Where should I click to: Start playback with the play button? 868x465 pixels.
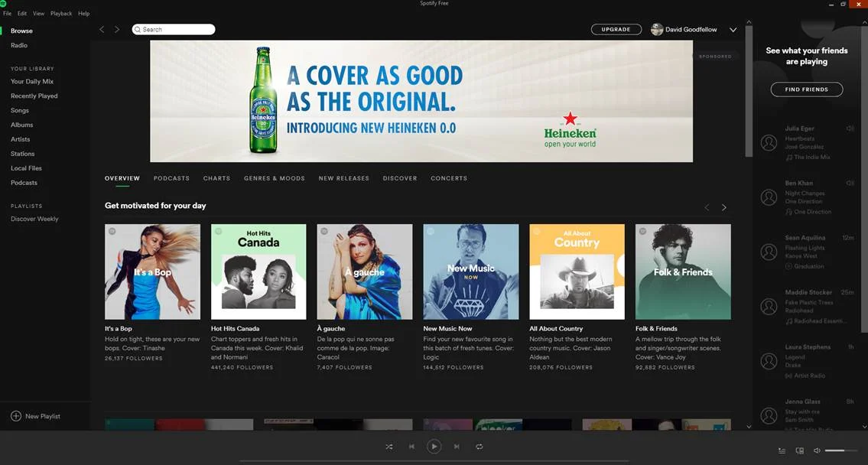tap(434, 446)
